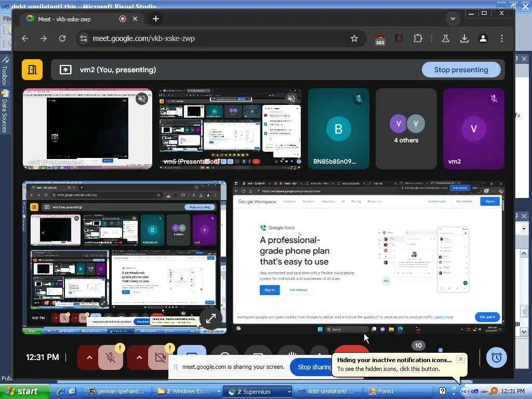Toggle the microphone mute button

[111, 357]
